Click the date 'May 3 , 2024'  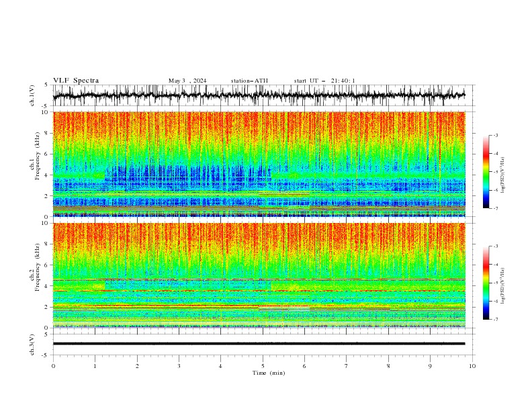click(x=187, y=81)
